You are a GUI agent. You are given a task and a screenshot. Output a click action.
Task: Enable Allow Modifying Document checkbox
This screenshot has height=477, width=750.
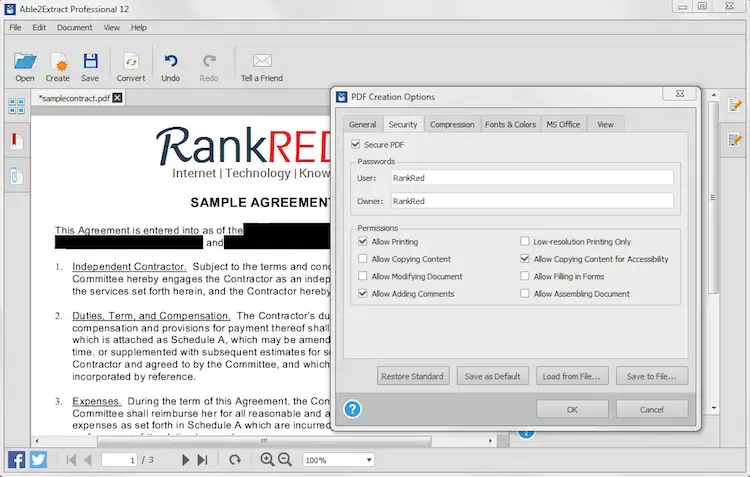point(363,276)
